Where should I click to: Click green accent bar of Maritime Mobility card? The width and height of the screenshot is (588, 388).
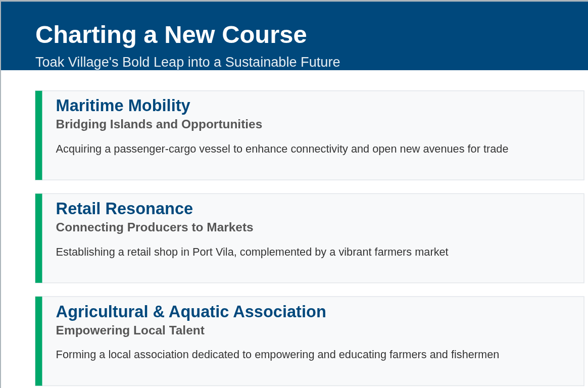pyautogui.click(x=38, y=135)
